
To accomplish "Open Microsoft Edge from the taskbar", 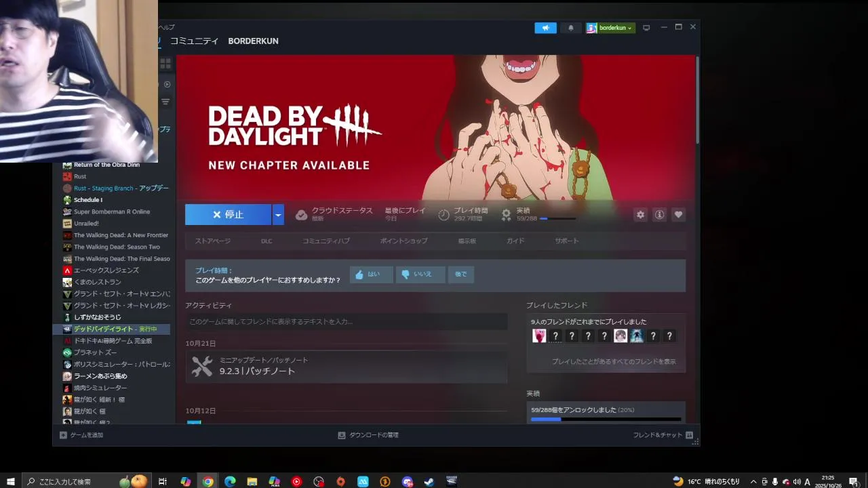I will click(230, 481).
